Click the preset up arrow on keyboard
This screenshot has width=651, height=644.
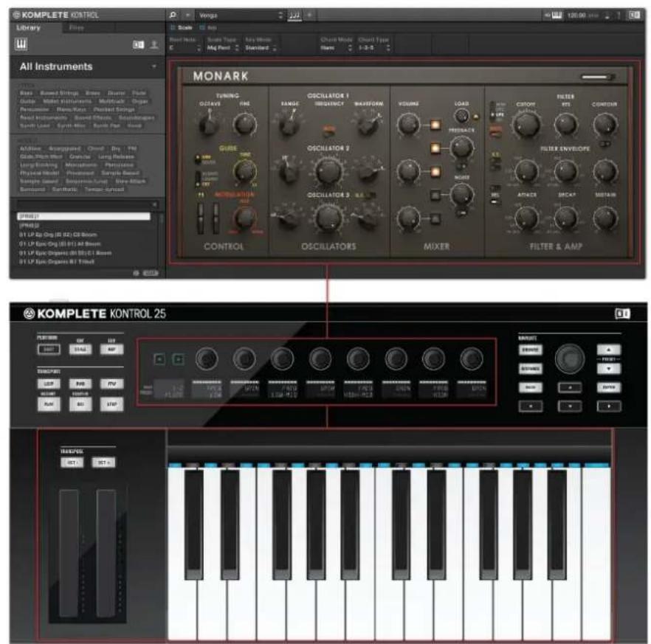tap(609, 350)
